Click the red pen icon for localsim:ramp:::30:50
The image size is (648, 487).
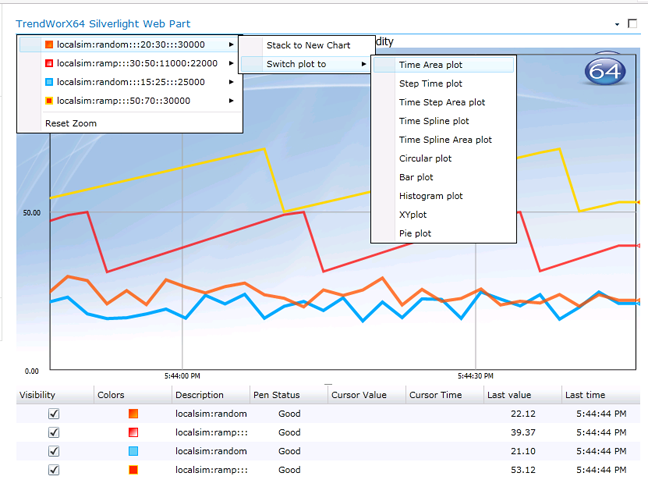tap(49, 63)
